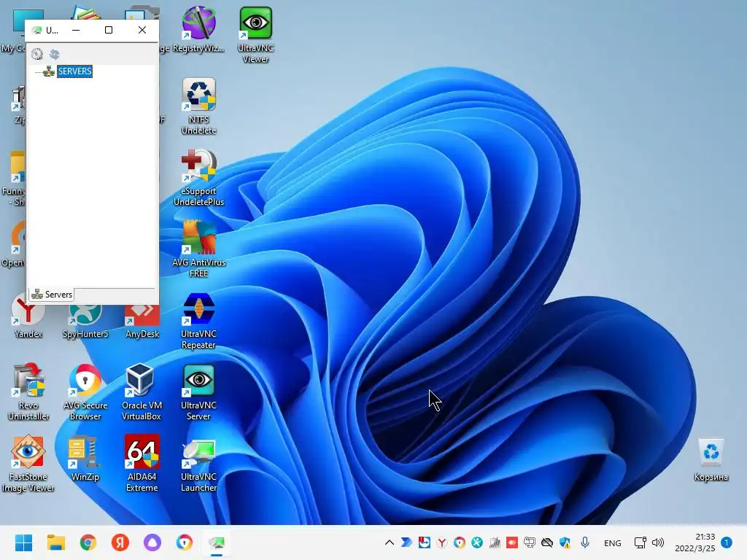Click the UltraVNC Launcher desktop shortcut
Image resolution: width=747 pixels, height=560 pixels.
click(x=198, y=463)
